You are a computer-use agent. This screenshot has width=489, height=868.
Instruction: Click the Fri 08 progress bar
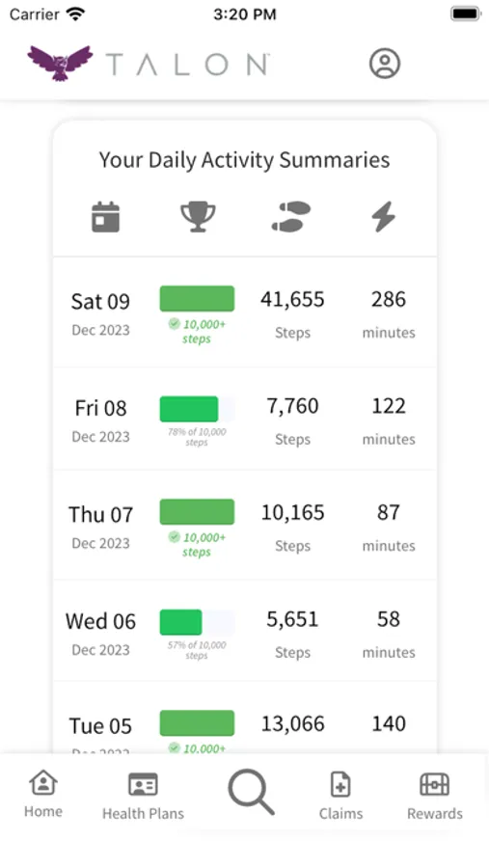(x=197, y=409)
